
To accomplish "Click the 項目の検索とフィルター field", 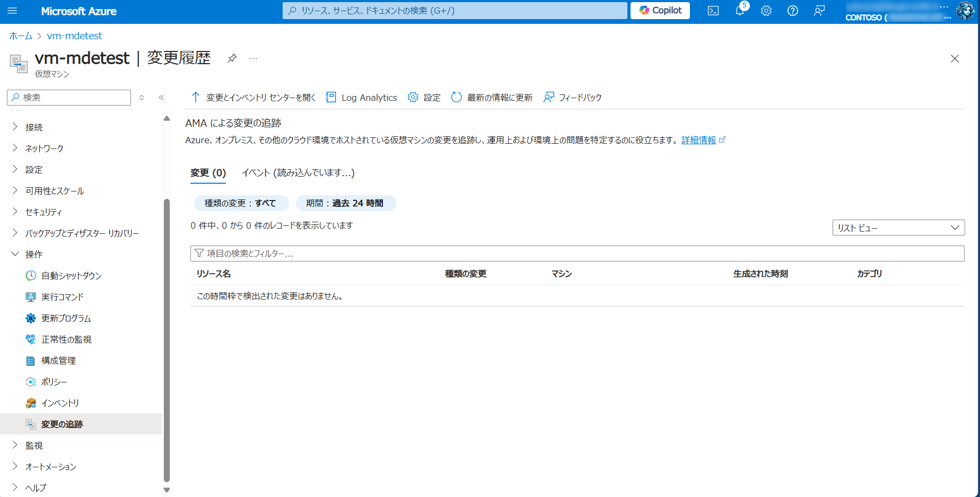I will click(x=577, y=254).
